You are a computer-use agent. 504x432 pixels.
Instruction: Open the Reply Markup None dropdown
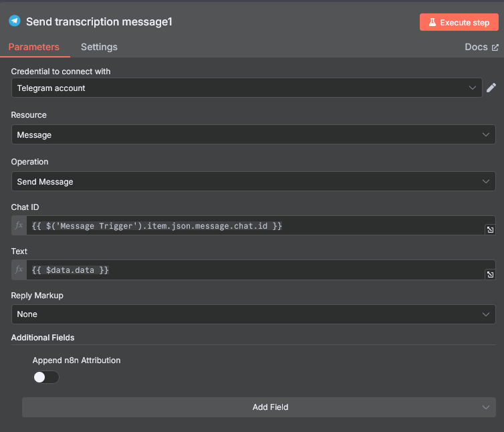click(x=253, y=314)
